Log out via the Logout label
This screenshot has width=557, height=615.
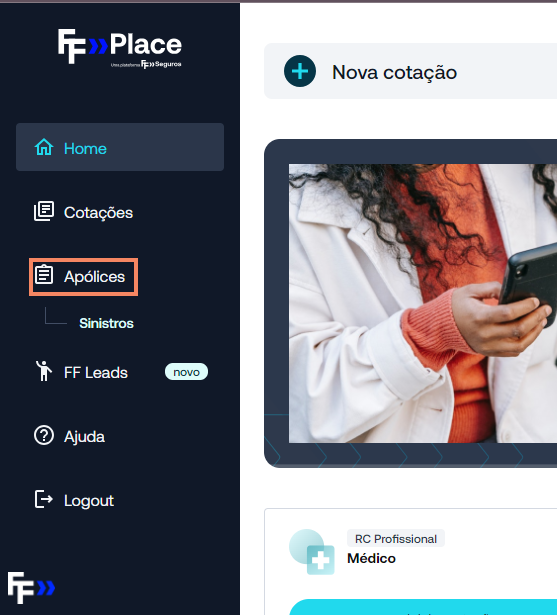pos(89,501)
